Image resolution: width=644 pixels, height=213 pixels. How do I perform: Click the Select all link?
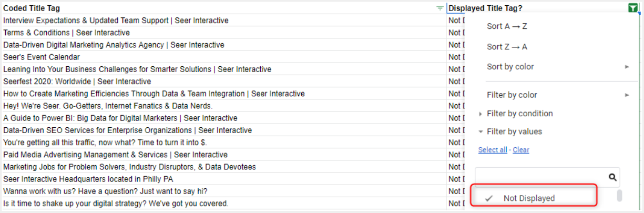coord(493,150)
